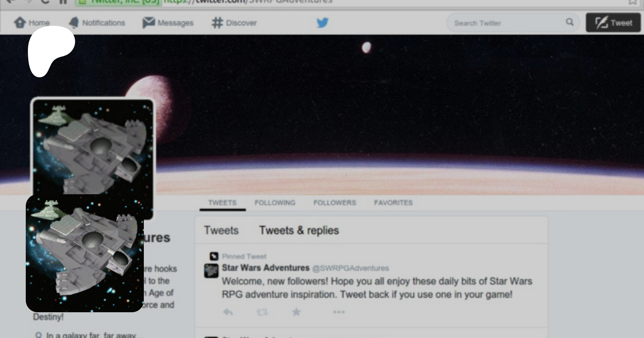Select the TWEETS profile tab

point(222,203)
